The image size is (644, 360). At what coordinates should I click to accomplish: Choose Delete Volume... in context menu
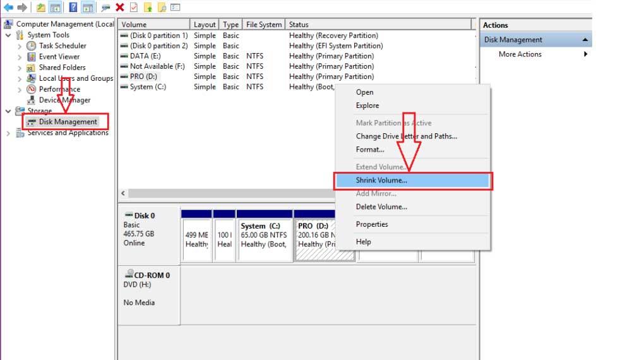coord(413,207)
